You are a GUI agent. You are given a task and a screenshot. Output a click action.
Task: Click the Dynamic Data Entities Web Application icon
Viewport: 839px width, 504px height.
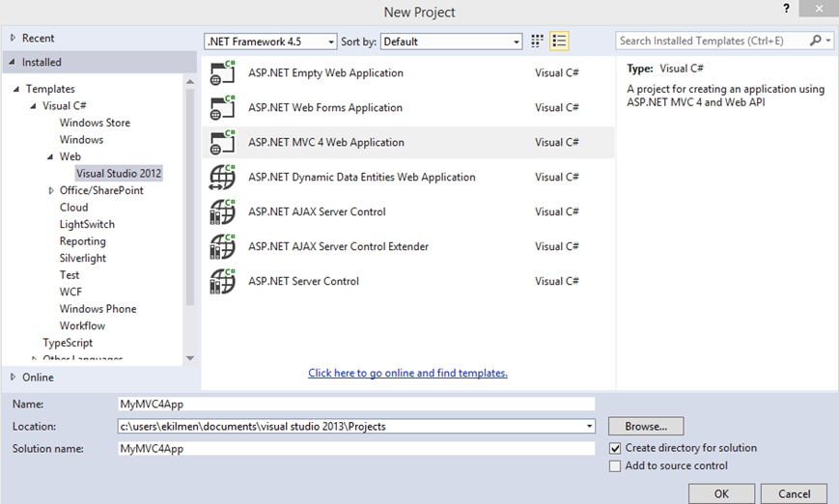point(222,177)
